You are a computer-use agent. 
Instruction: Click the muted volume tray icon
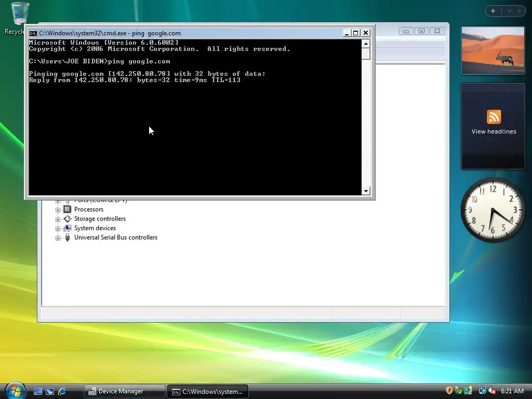tap(492, 391)
